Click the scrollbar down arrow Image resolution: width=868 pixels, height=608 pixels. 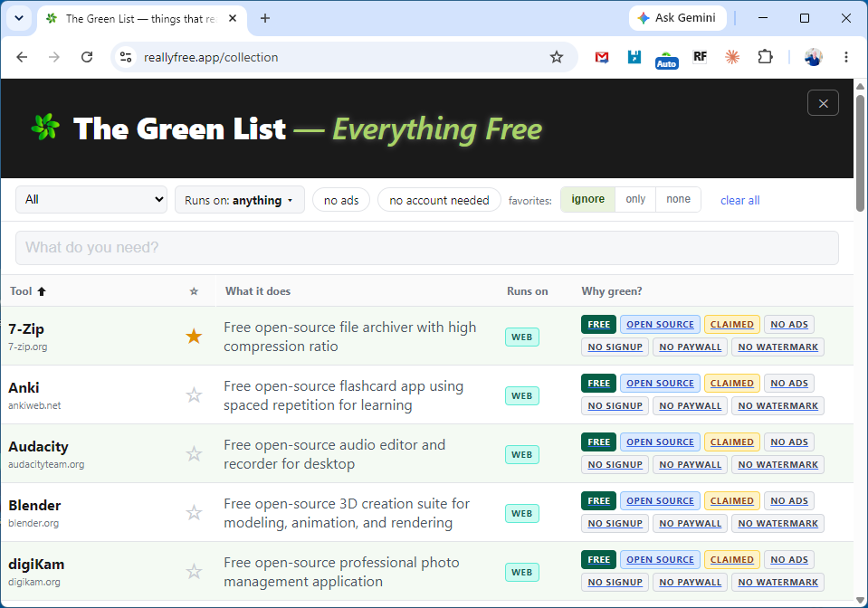tap(860, 600)
